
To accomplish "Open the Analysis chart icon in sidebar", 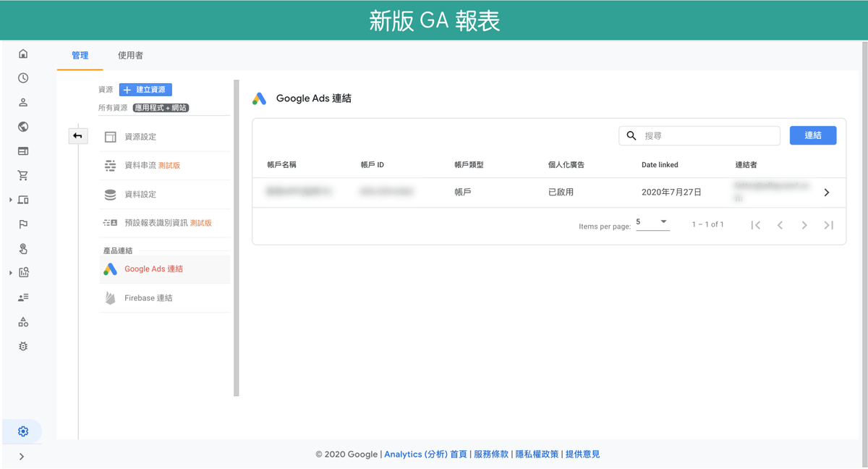I will click(23, 273).
